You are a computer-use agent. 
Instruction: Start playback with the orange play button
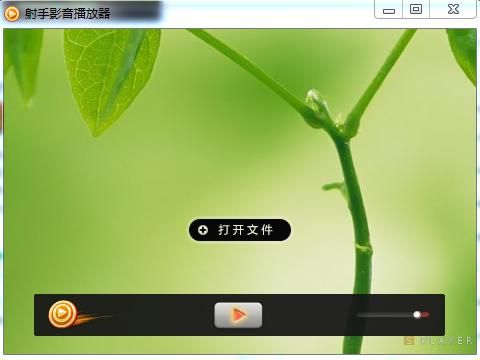click(x=238, y=315)
